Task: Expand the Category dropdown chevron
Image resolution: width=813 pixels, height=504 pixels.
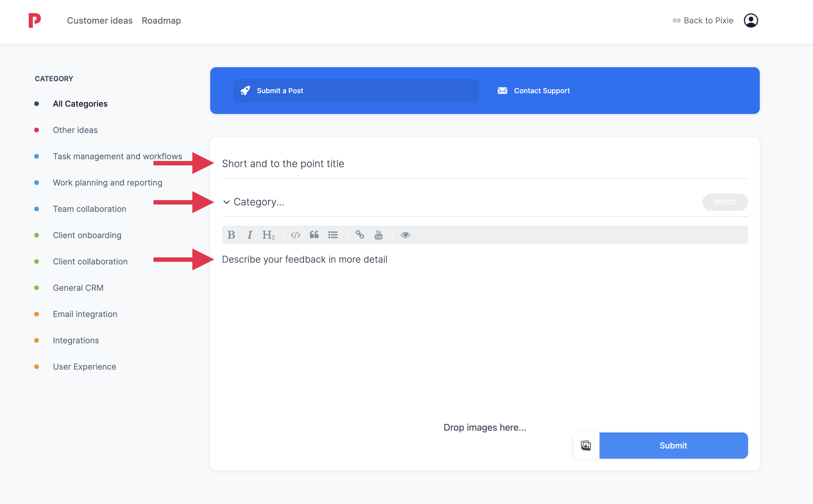Action: (x=227, y=202)
